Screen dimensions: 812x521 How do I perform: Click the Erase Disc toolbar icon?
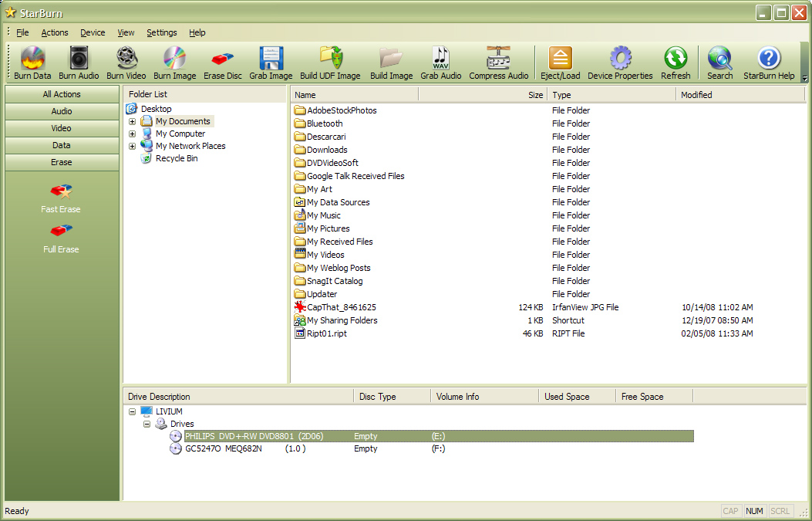223,63
